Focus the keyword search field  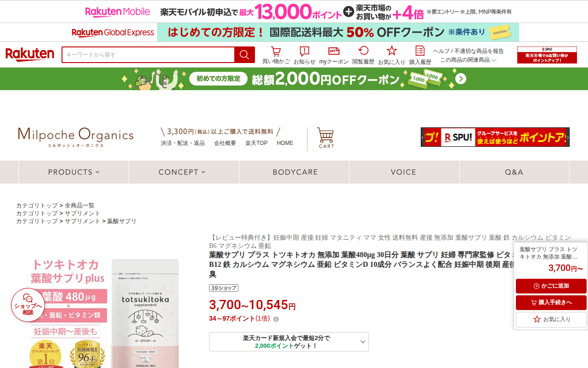coord(148,55)
